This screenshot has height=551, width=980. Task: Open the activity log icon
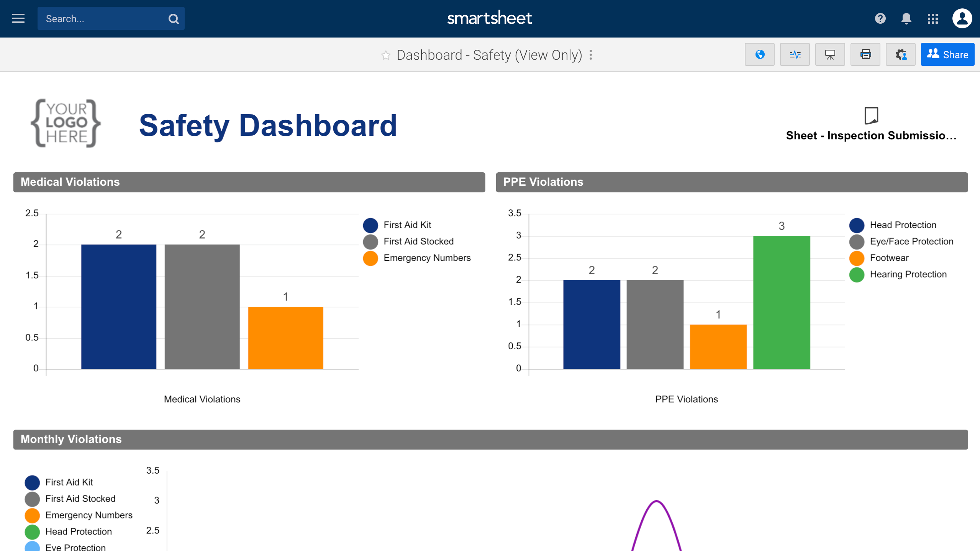(795, 55)
